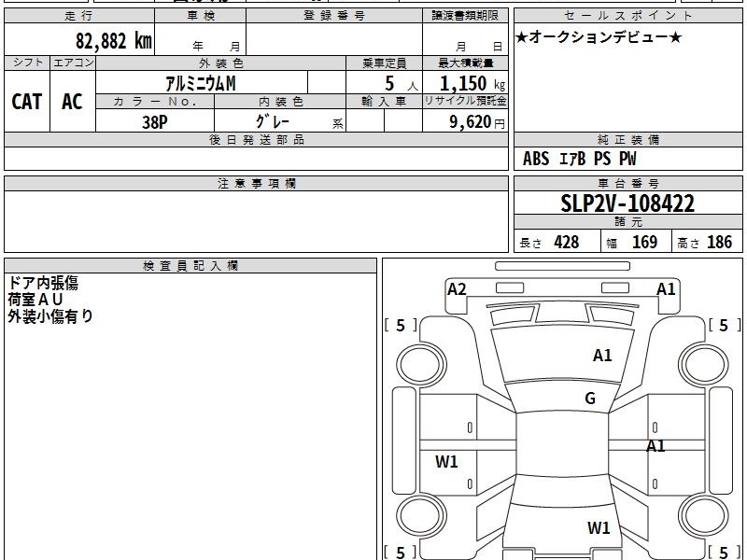Click the mileage value 82,882 km
Screen dimensions: 747x560
113,40
